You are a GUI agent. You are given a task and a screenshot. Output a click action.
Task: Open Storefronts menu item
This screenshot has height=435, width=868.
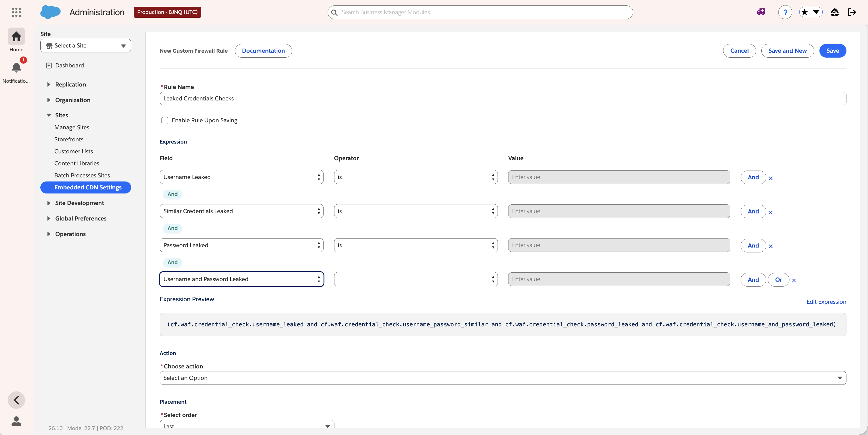click(x=69, y=139)
